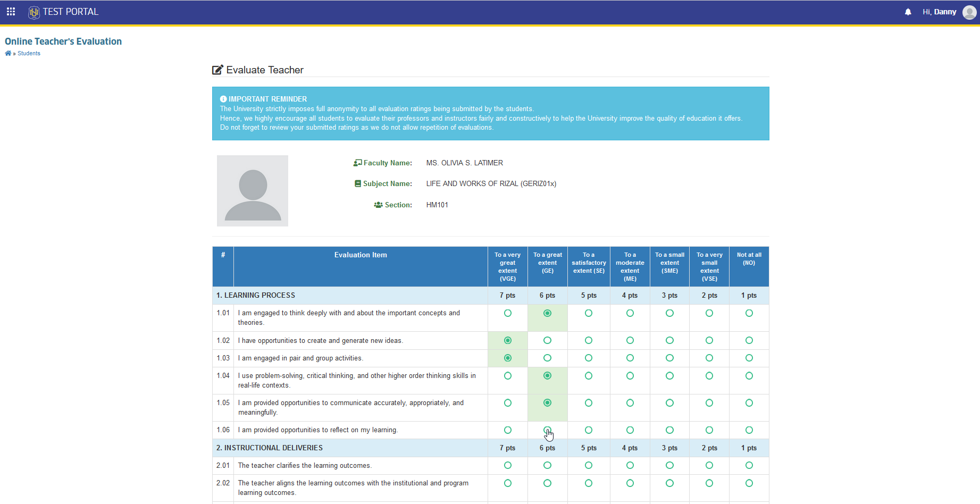Click the TEST PORTAL title
980x504 pixels.
click(71, 12)
